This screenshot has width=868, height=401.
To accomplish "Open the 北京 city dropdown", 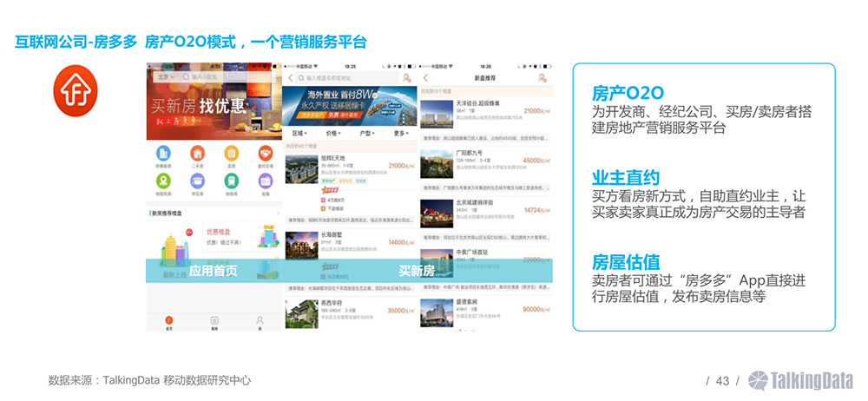I will [166, 77].
